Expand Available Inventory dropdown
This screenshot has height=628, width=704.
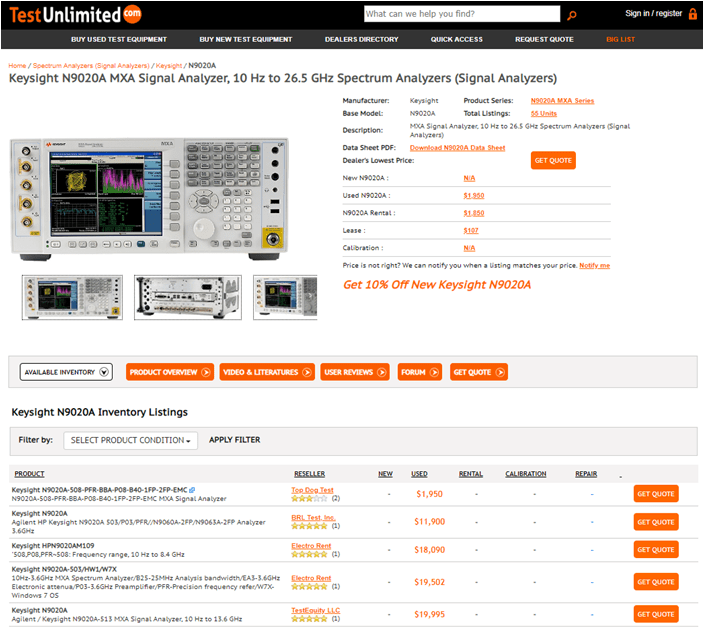click(x=66, y=372)
